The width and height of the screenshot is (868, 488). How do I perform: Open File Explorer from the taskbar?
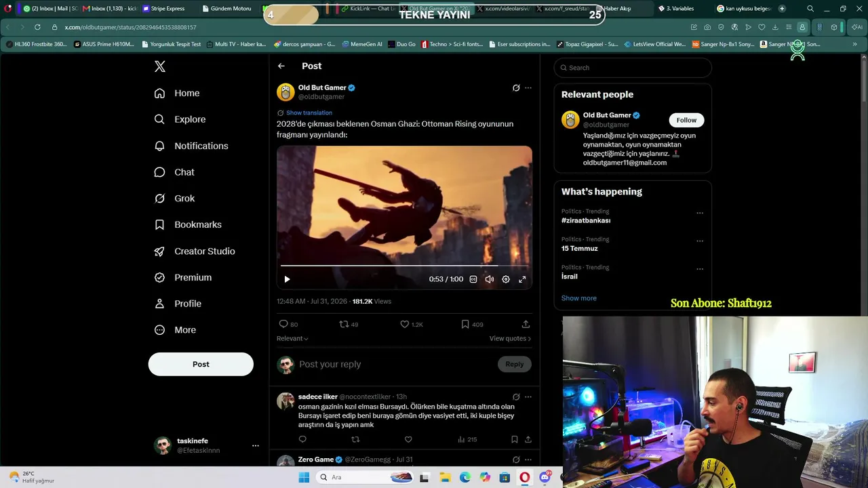tap(445, 477)
